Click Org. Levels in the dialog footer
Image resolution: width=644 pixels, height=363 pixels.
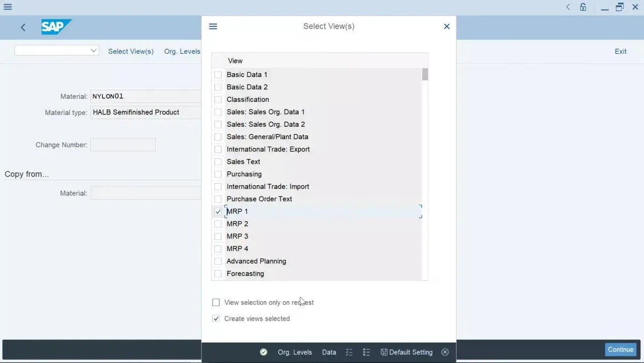tap(294, 352)
